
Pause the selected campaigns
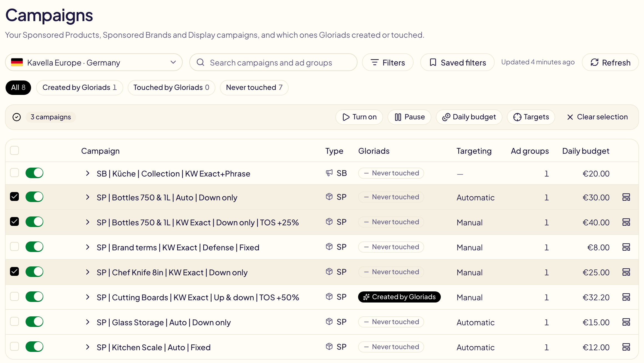point(409,117)
